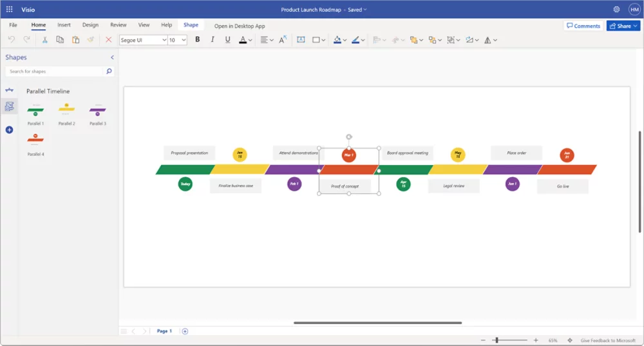Click the zoom out minus button
Viewport: 644px width, 346px height.
point(483,340)
